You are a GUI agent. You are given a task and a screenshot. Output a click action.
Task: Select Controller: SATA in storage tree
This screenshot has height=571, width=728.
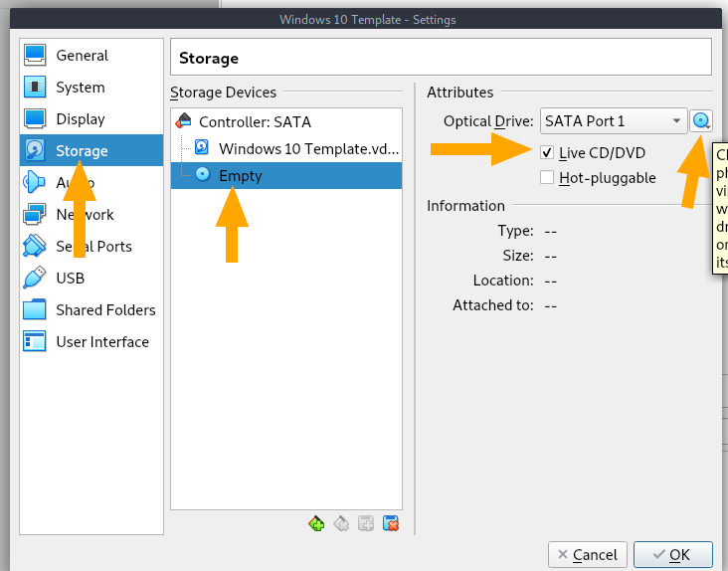(286, 122)
